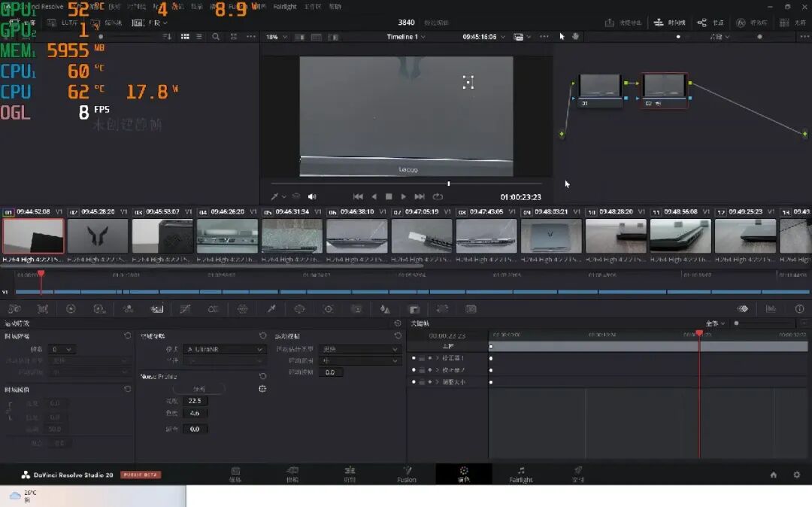Toggle the Lightbox button

pos(793,23)
